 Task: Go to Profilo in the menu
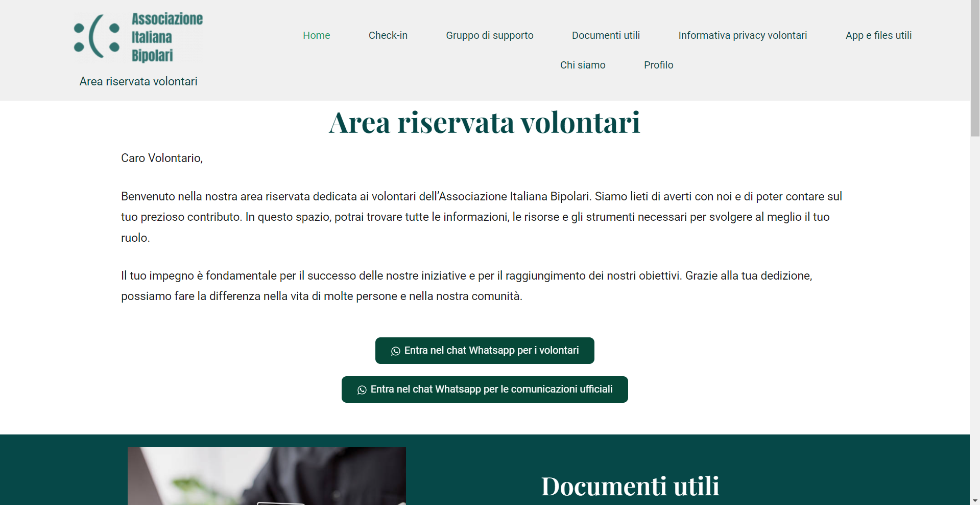click(658, 65)
